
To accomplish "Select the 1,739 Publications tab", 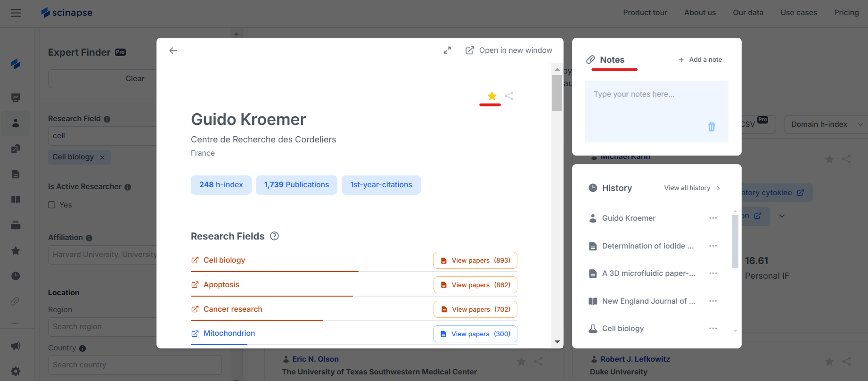I will point(296,185).
